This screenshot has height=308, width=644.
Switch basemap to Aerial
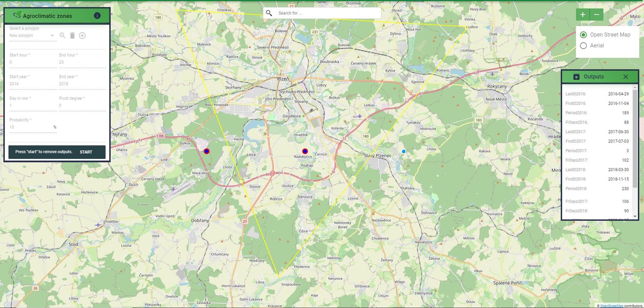(583, 46)
